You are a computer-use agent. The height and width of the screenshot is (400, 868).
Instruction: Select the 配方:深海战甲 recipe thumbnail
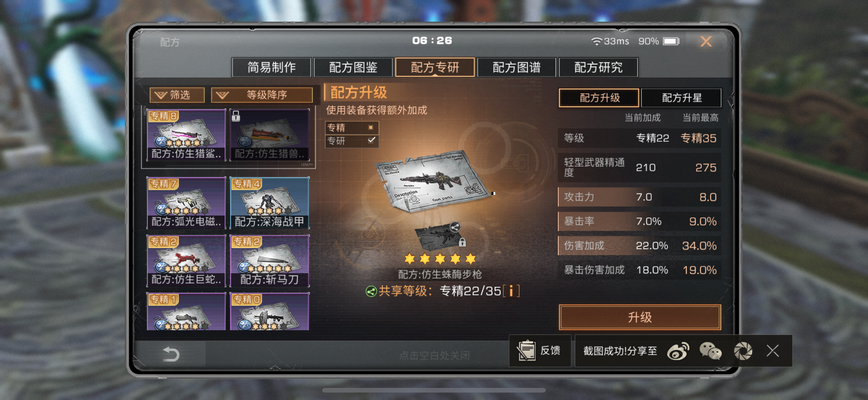269,203
